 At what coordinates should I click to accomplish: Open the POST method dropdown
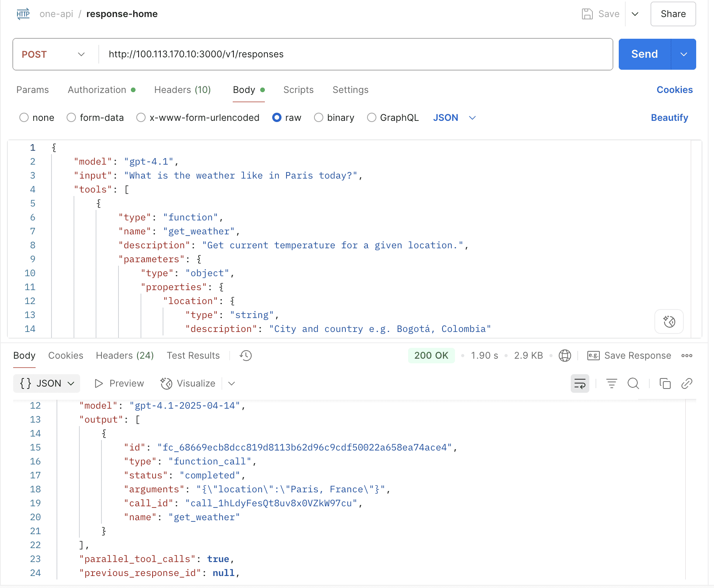click(53, 54)
